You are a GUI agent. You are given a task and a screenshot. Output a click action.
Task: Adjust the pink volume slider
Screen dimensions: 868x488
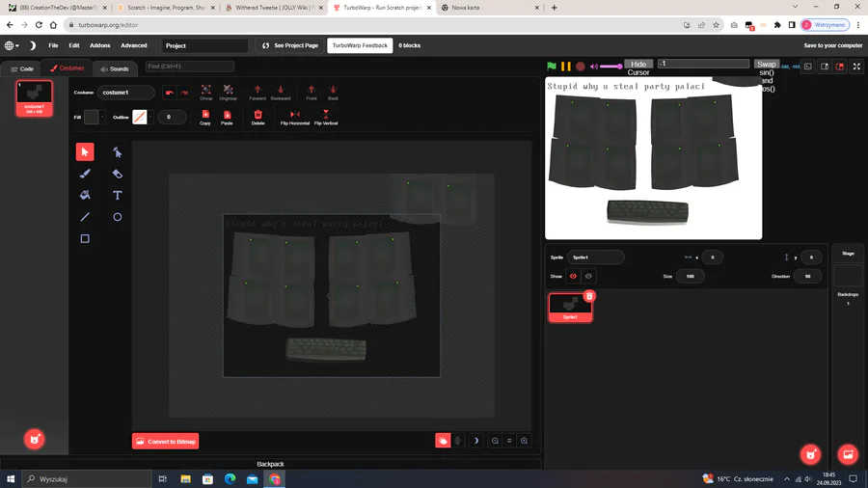(x=611, y=67)
